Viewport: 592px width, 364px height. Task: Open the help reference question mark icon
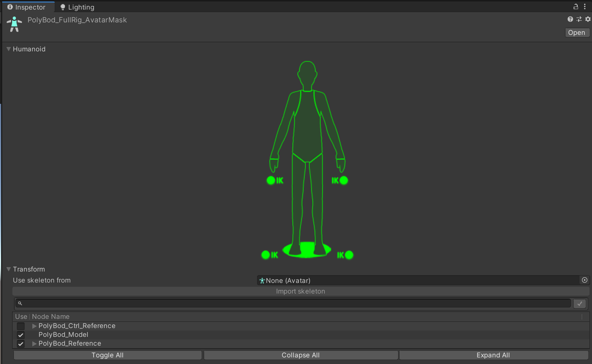coord(570,19)
